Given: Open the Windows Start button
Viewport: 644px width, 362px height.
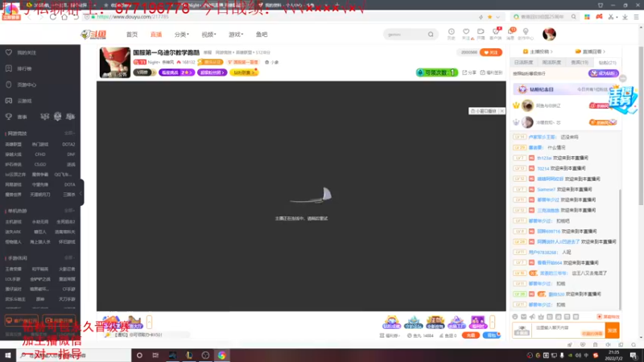Looking at the screenshot, I should [x=8, y=356].
